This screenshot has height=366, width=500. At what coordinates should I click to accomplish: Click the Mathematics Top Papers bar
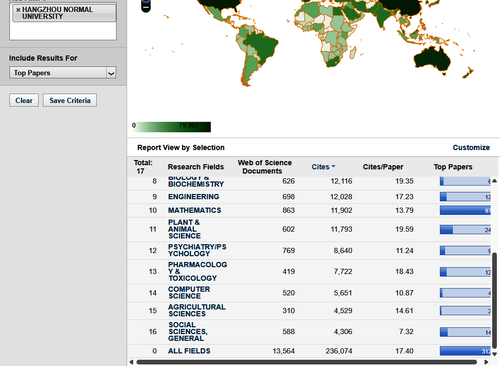tap(465, 210)
